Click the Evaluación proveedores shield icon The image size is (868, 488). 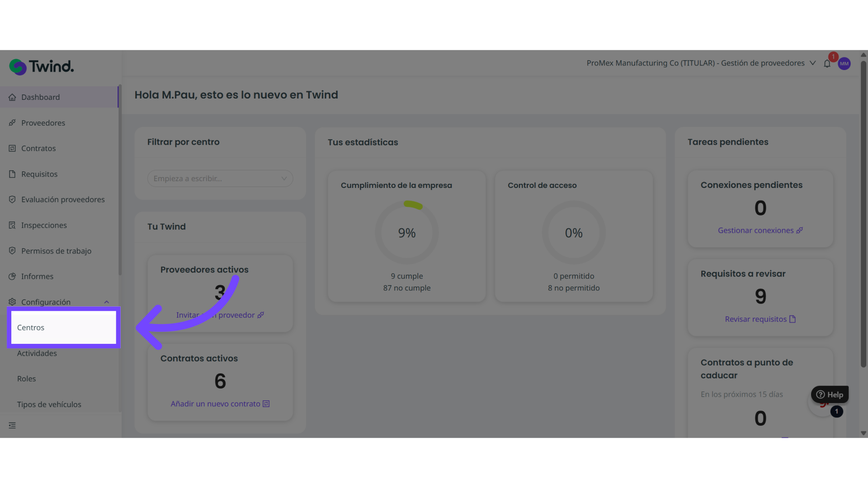12,199
